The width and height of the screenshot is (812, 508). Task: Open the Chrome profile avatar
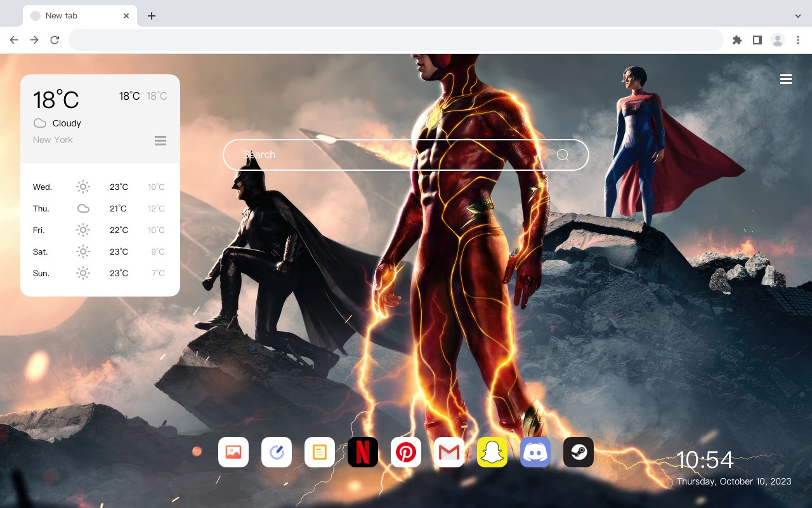click(778, 40)
